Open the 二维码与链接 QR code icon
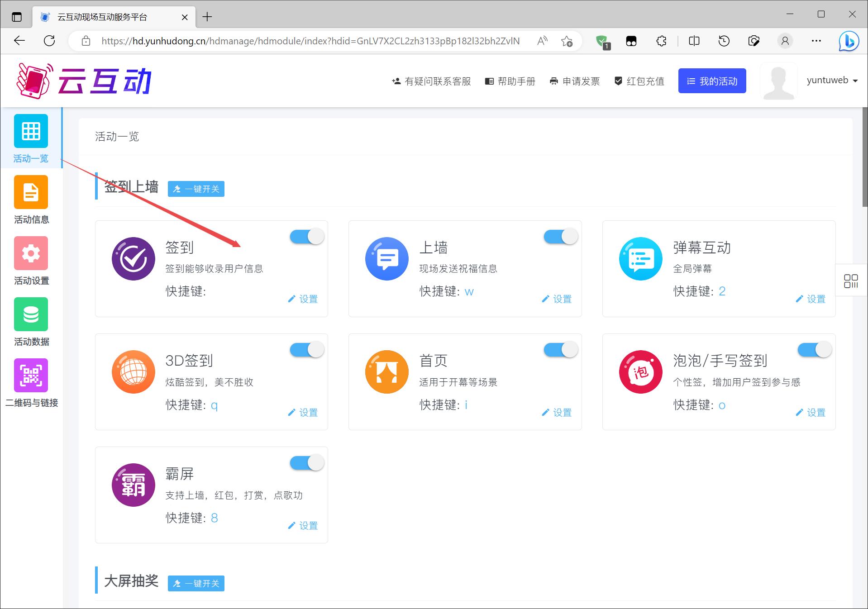 point(31,376)
